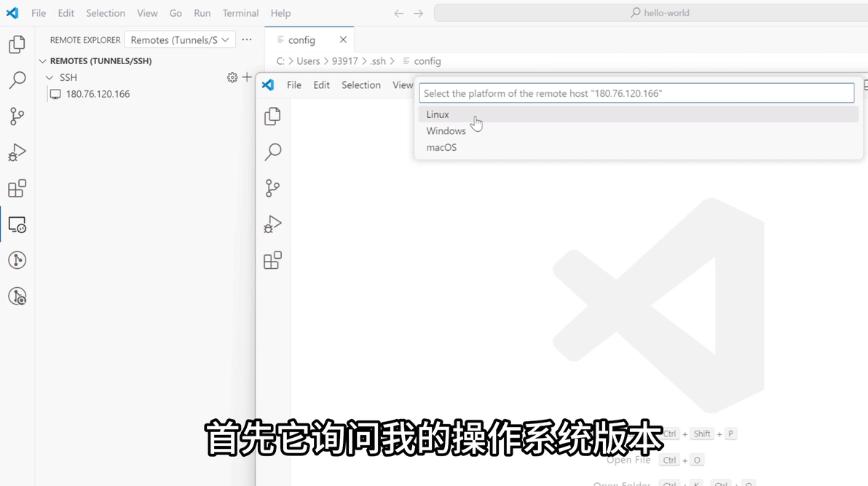
Task: Select the config editor tab
Action: tap(309, 40)
